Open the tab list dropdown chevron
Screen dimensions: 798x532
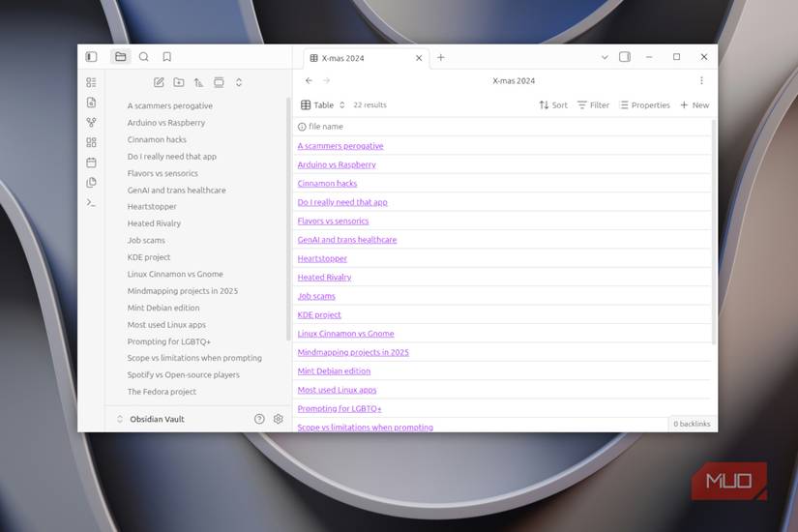[605, 57]
